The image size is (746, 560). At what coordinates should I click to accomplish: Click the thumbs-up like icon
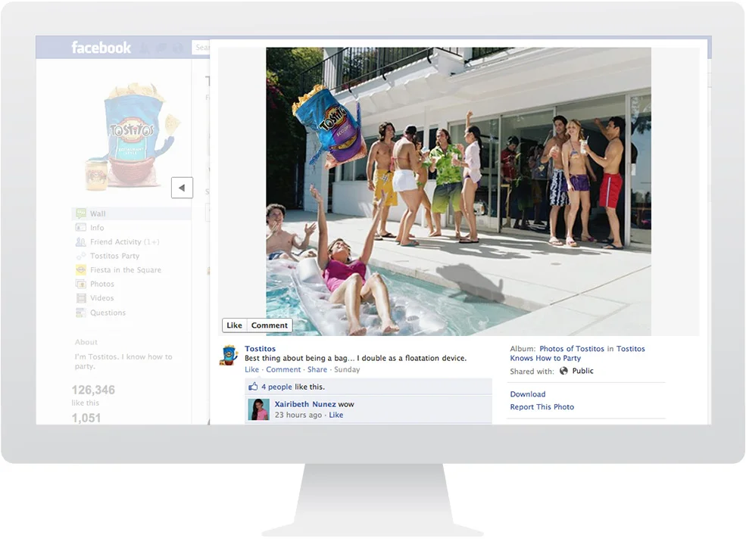click(x=253, y=387)
